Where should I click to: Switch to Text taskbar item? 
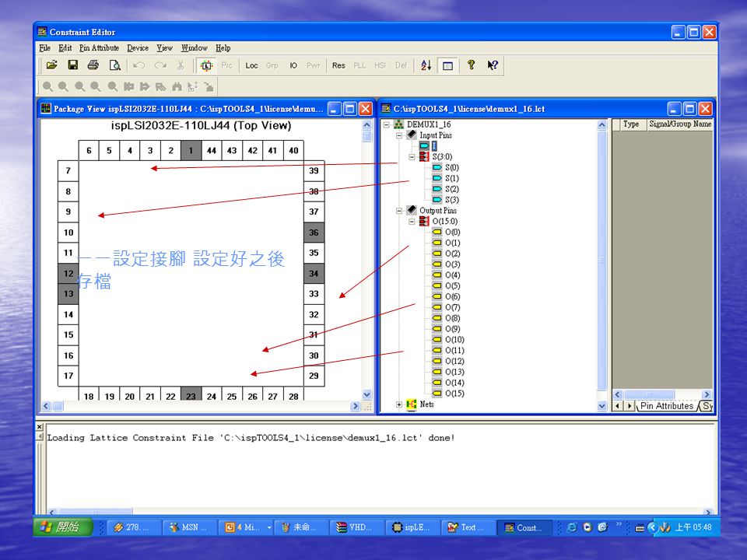(x=468, y=527)
